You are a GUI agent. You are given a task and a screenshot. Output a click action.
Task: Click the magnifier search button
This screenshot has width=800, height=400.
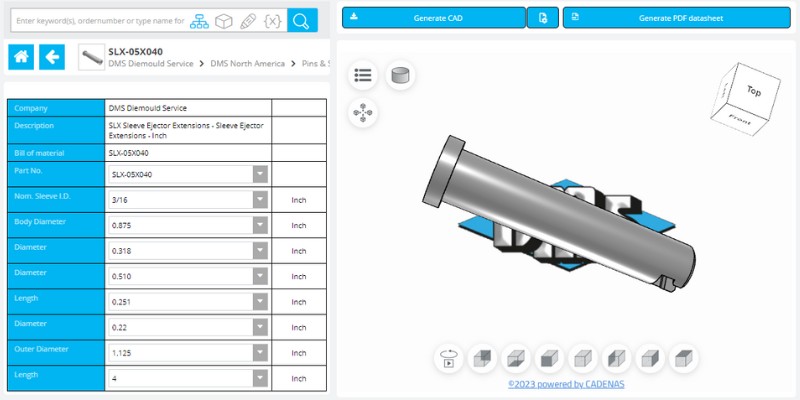(x=302, y=20)
